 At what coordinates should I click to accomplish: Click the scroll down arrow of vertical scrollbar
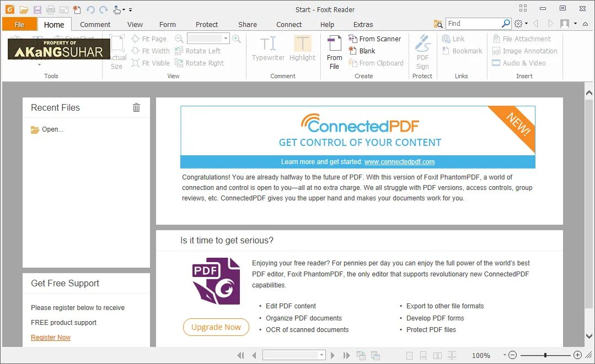pos(589,335)
